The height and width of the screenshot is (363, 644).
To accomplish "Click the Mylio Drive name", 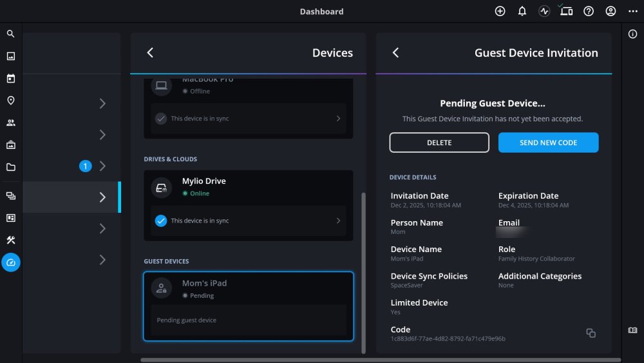I will (x=204, y=181).
